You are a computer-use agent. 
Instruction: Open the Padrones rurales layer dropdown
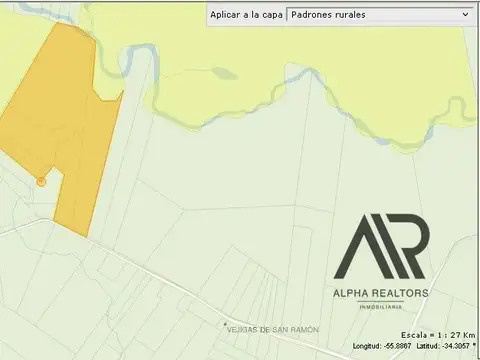[x=380, y=15]
